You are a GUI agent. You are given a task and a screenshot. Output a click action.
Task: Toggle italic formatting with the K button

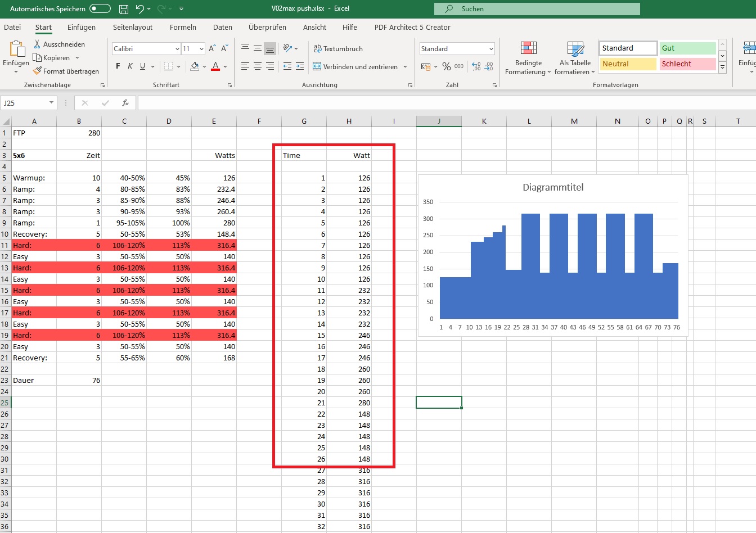tap(130, 66)
